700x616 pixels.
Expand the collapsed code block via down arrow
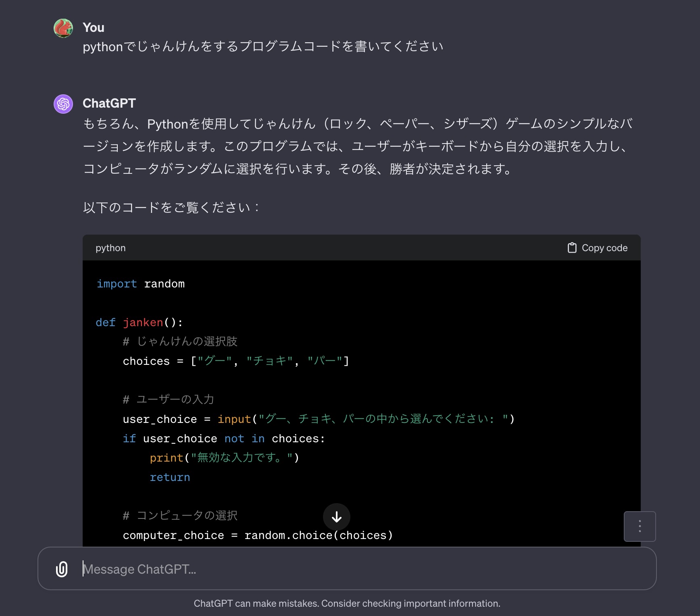pyautogui.click(x=337, y=516)
